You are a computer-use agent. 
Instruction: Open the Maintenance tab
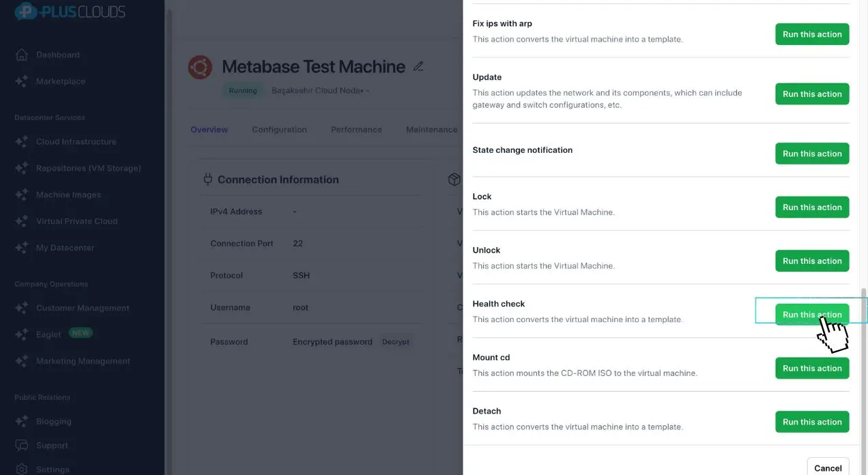pos(431,130)
